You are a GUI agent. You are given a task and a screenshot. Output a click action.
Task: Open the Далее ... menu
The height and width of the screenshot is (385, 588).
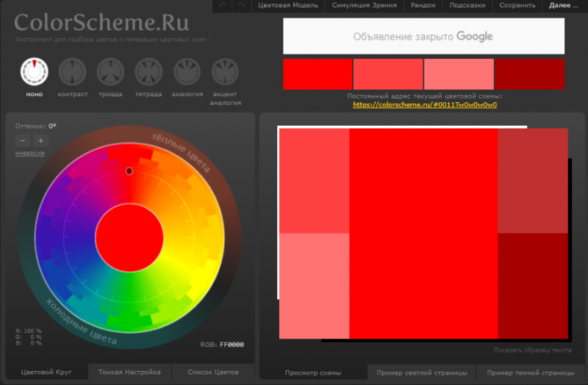click(563, 5)
